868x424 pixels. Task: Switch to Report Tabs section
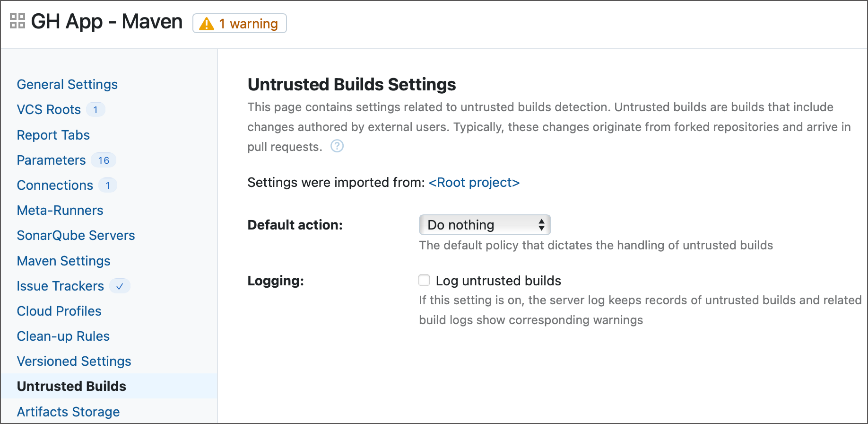tap(53, 135)
